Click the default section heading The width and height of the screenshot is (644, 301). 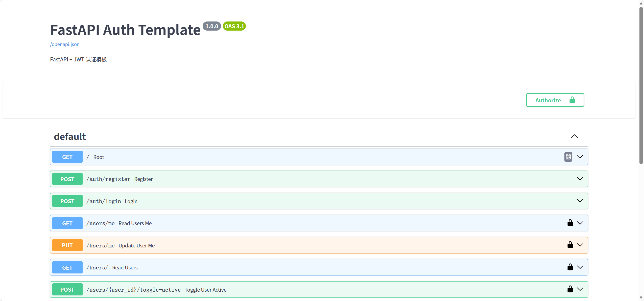tap(70, 136)
